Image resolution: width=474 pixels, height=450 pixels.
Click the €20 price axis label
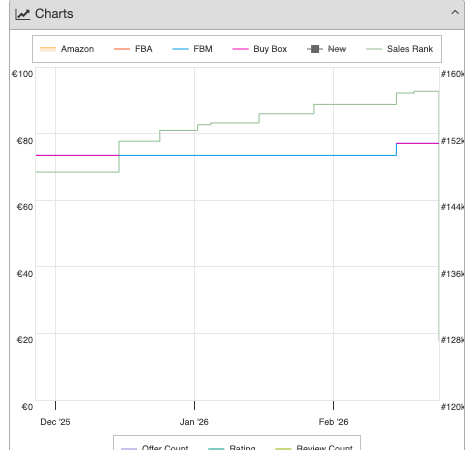pos(25,340)
